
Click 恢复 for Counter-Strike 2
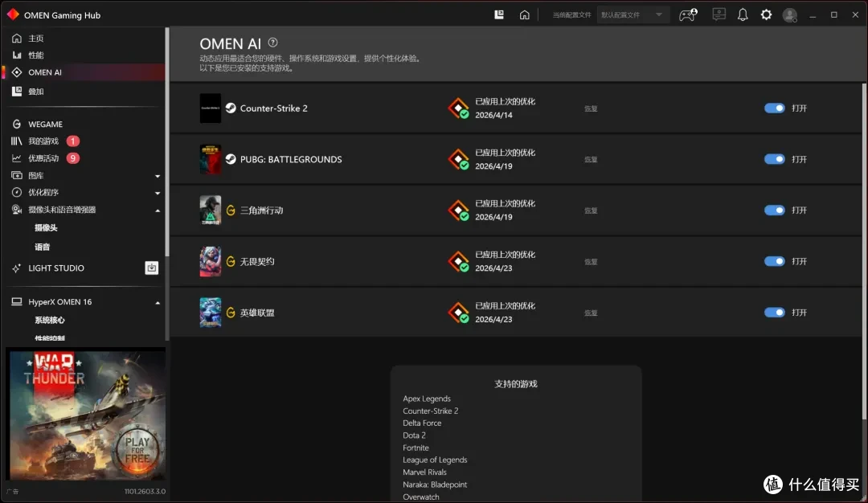[x=591, y=108]
